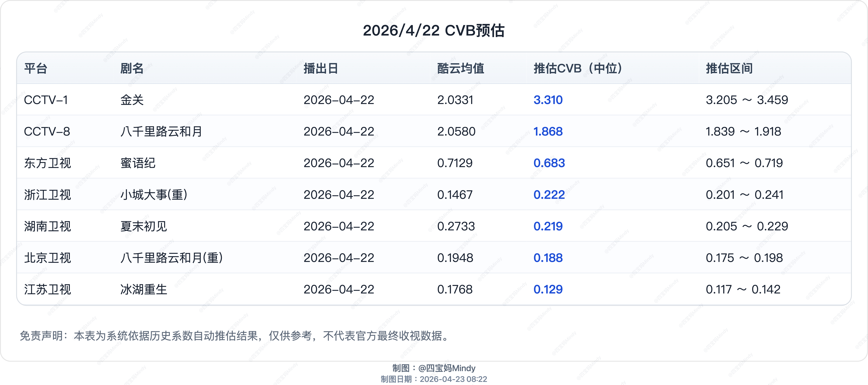The width and height of the screenshot is (868, 385).
Task: Click the 酷云均值 column header
Action: [460, 68]
